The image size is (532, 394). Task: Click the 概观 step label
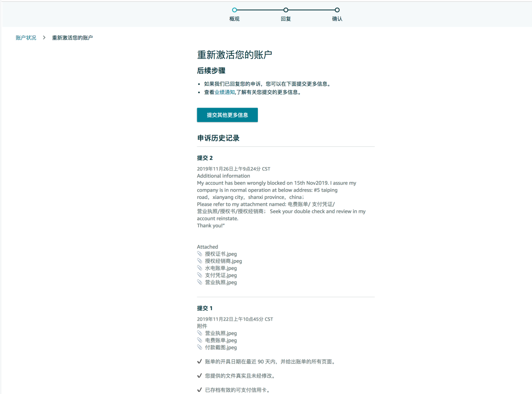(234, 19)
